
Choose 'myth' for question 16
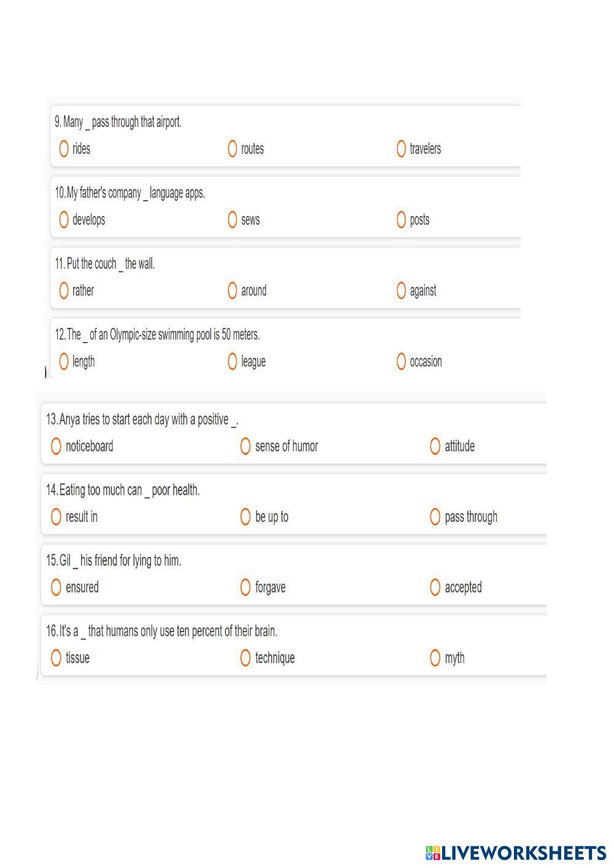pos(435,658)
